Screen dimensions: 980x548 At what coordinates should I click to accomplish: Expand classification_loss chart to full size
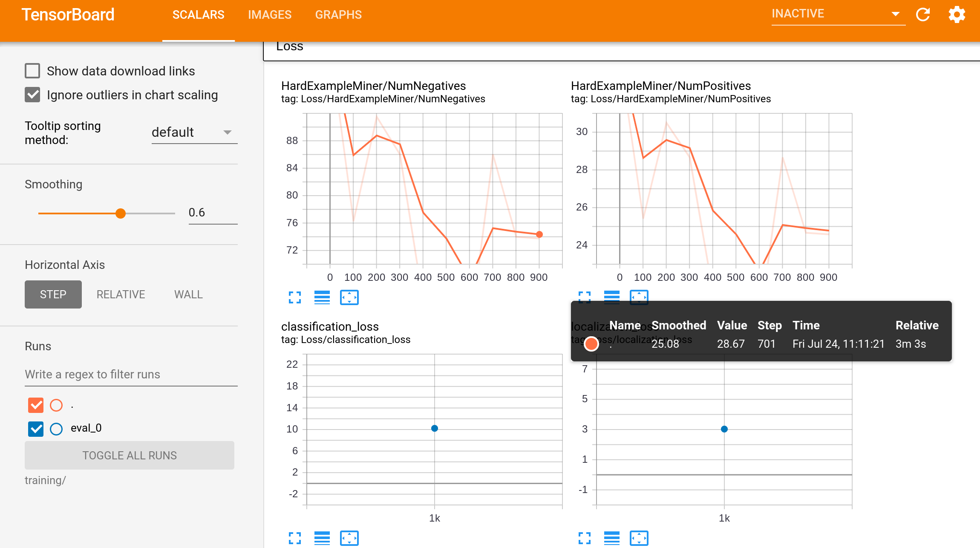pos(294,538)
